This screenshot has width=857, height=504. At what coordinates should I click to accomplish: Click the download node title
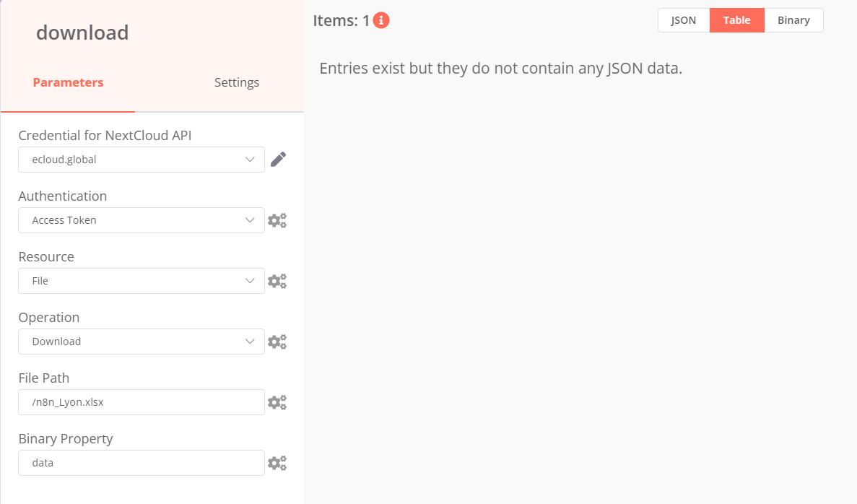[x=82, y=32]
